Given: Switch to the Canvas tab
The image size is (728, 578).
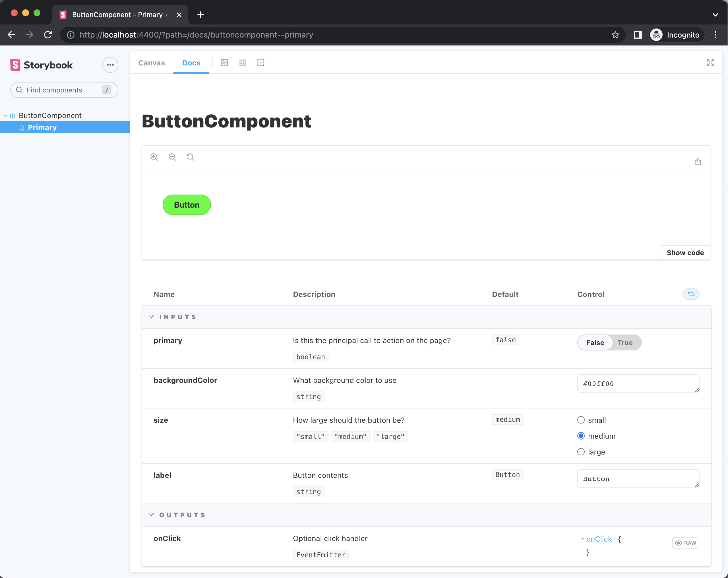Looking at the screenshot, I should [151, 63].
